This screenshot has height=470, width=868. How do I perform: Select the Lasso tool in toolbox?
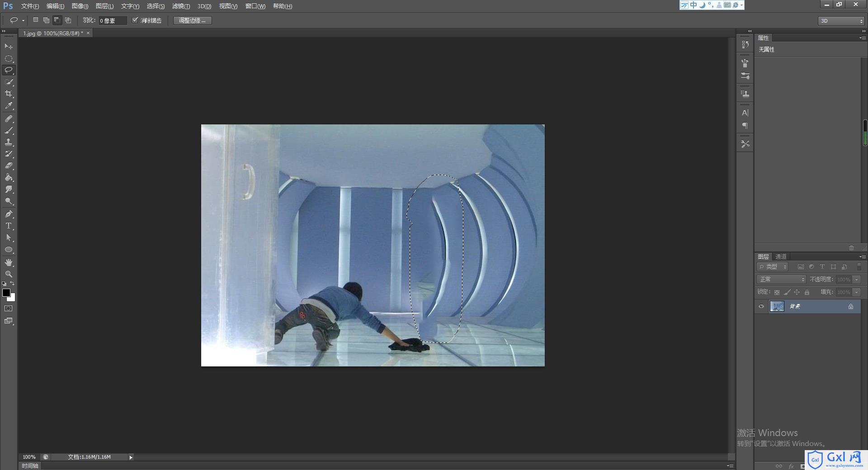click(9, 70)
